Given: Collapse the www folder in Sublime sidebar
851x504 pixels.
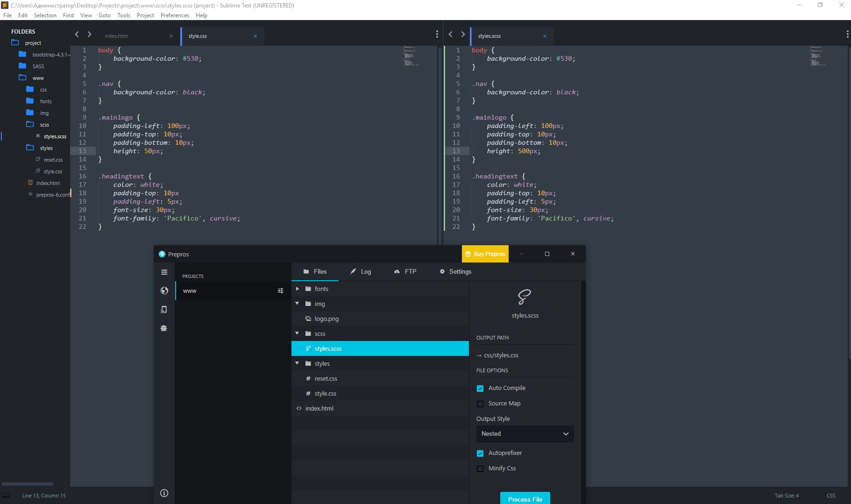Looking at the screenshot, I should coord(22,78).
